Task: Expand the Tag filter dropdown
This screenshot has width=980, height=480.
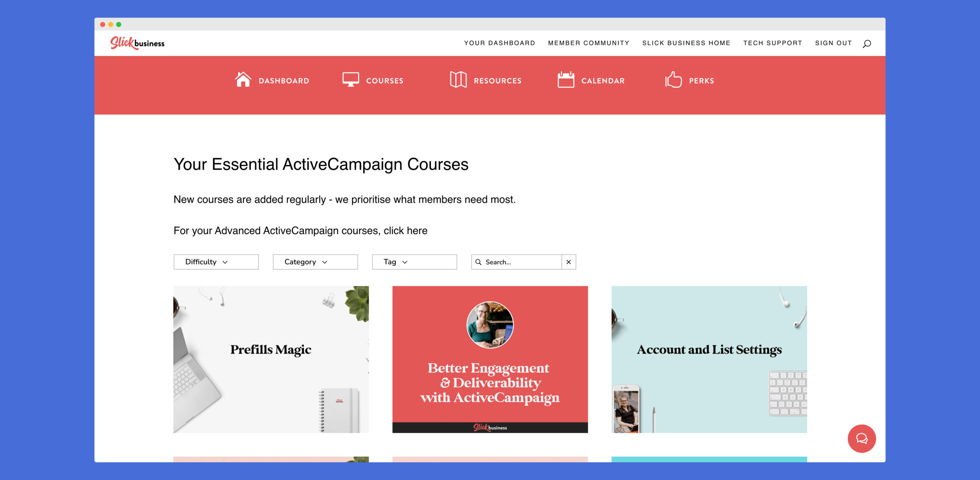Action: point(414,262)
